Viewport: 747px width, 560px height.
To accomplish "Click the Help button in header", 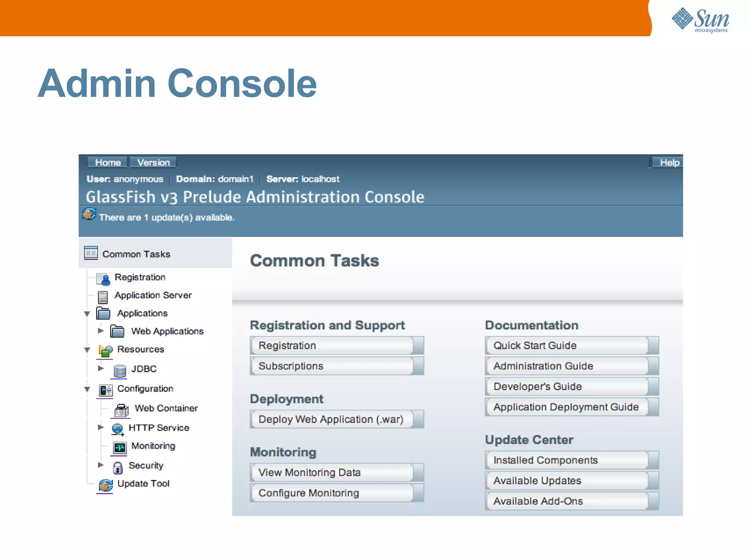I will pyautogui.click(x=669, y=163).
